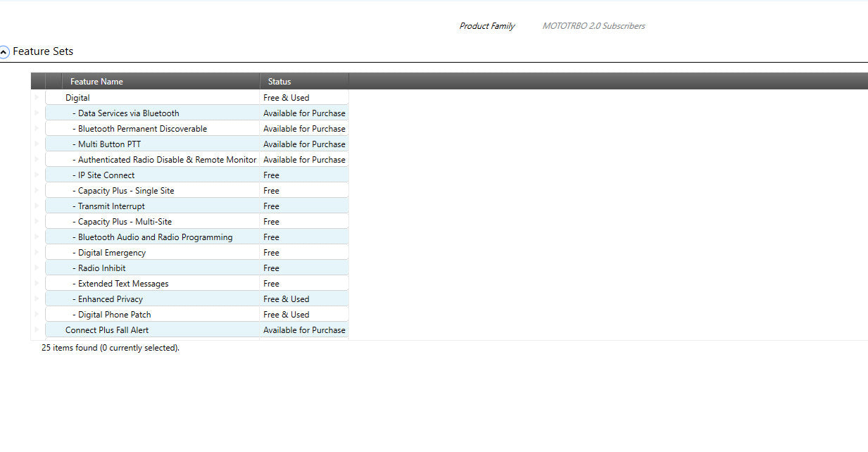Image resolution: width=868 pixels, height=452 pixels.
Task: Click the Digital row arrow indicator
Action: point(37,97)
